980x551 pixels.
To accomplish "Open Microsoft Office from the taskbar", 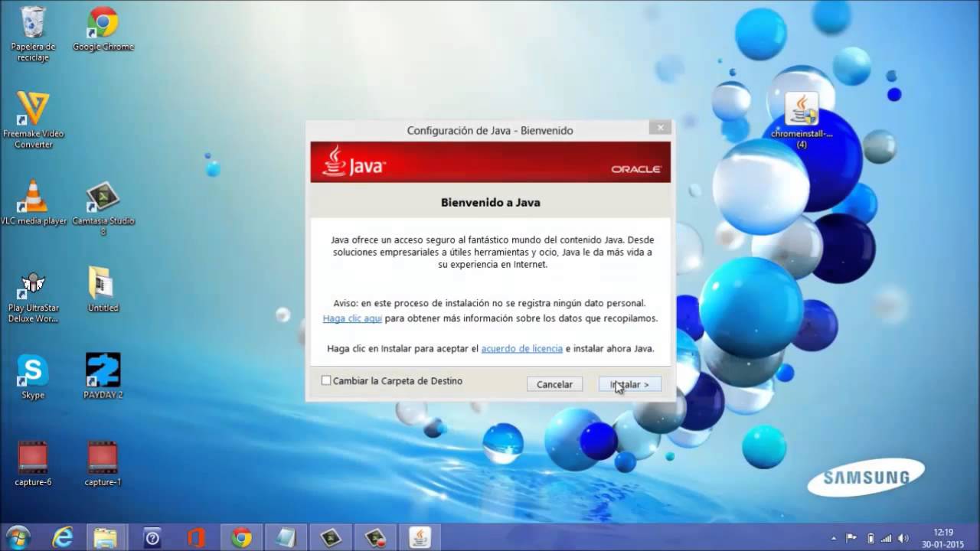I will [x=196, y=537].
